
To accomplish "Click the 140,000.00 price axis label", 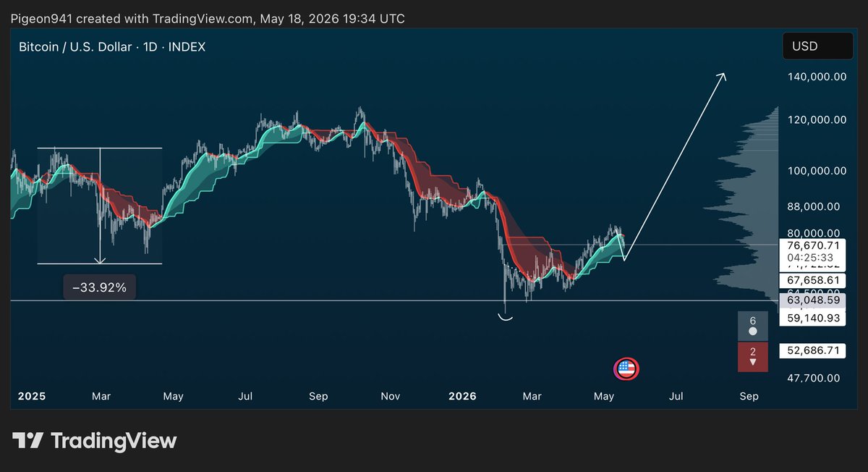I will (x=816, y=77).
